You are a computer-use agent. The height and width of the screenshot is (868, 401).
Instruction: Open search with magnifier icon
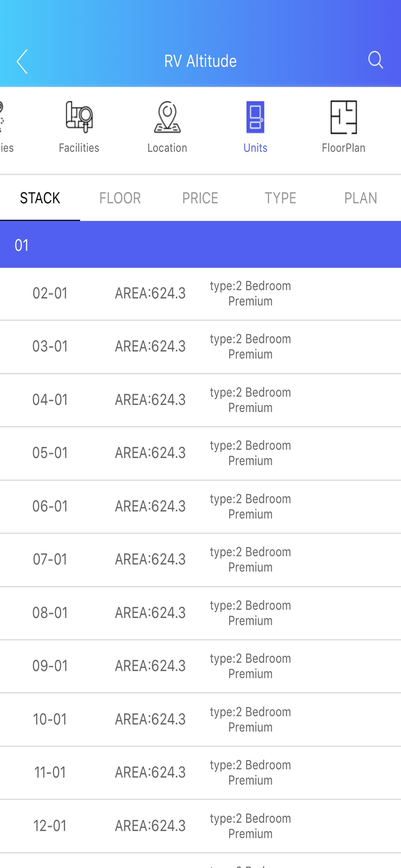(375, 60)
